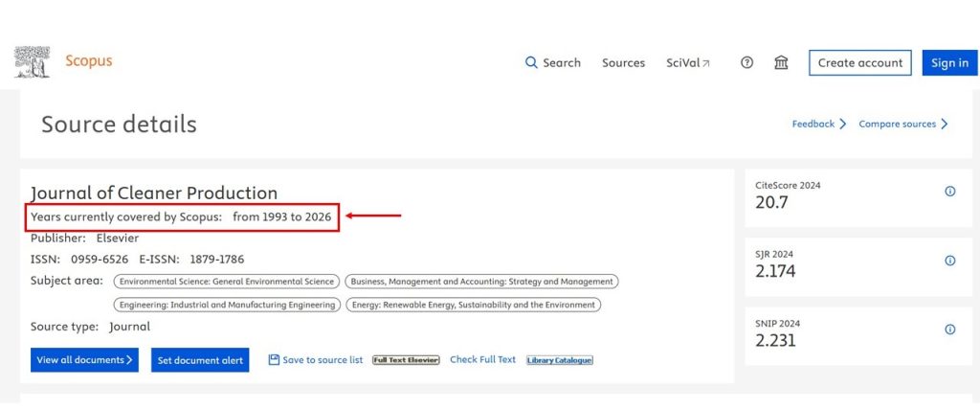Image resolution: width=980 pixels, height=409 pixels.
Task: Select Renewable Energy, Sustainability tag
Action: point(473,305)
